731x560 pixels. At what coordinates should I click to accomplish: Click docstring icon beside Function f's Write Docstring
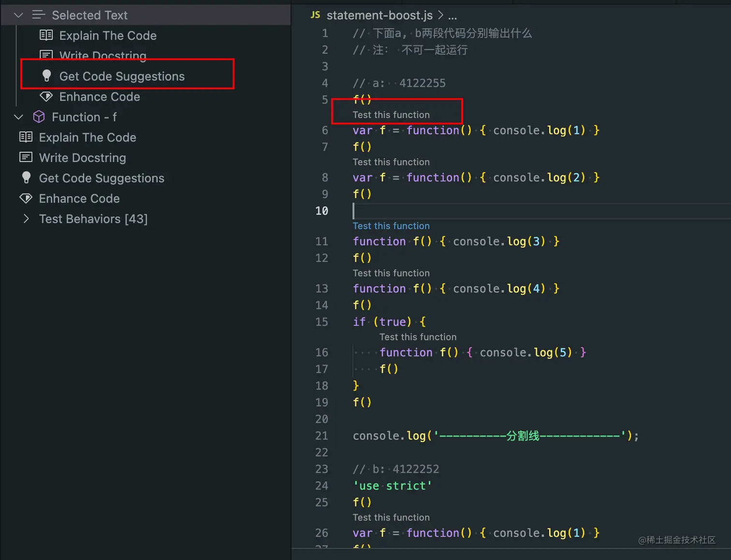click(26, 157)
